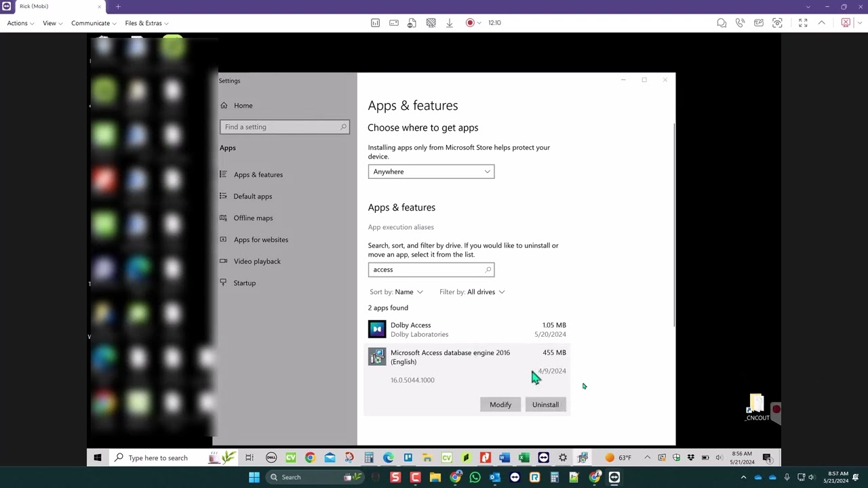Start a call with the phone icon
This screenshot has height=488, width=868.
pos(741,23)
